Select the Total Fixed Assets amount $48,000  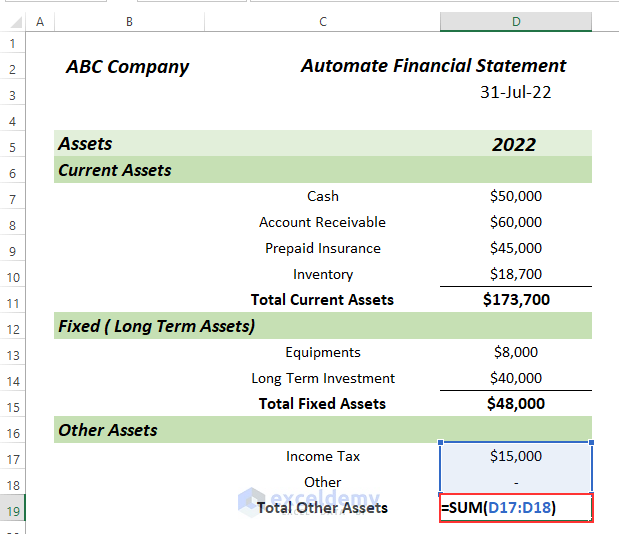(x=515, y=404)
